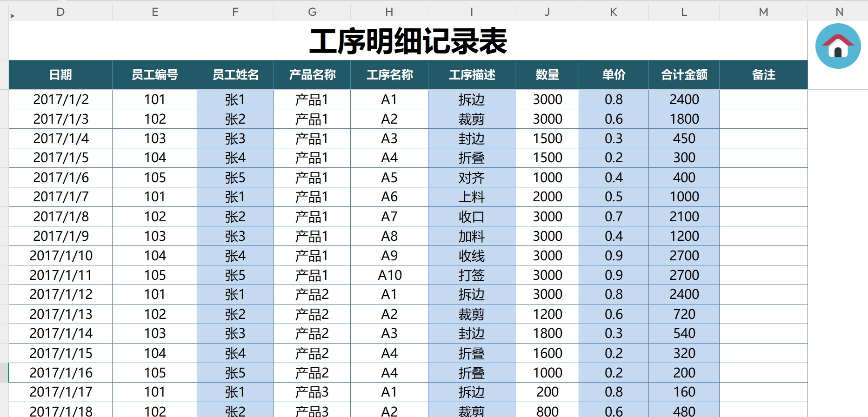This screenshot has width=868, height=417.
Task: Click the 员工编号 header cell
Action: pyautogui.click(x=154, y=75)
